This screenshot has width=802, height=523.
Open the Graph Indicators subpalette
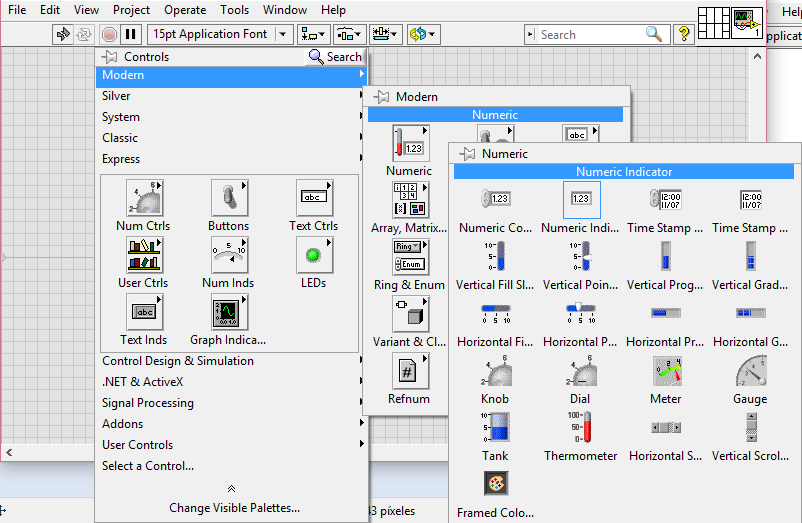point(229,312)
